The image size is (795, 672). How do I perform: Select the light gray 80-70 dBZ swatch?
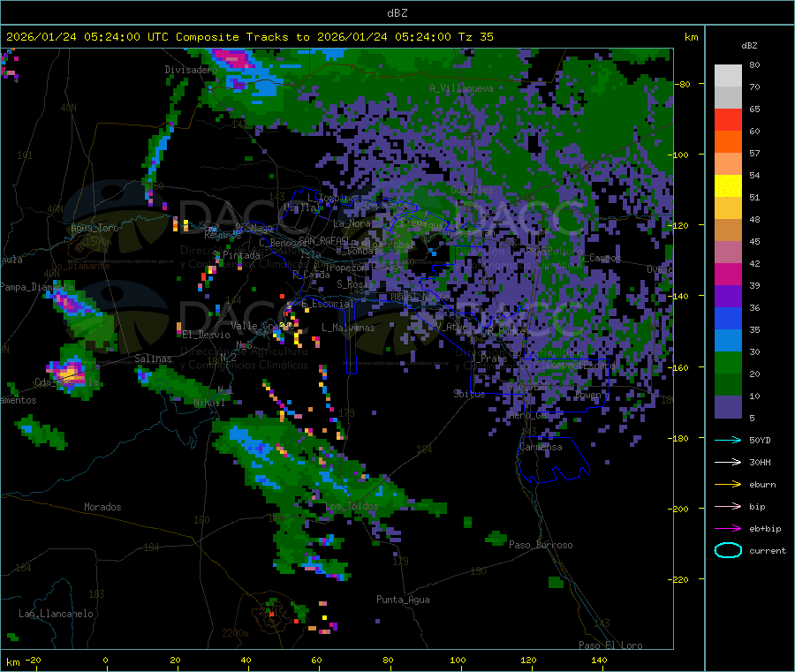pos(728,76)
